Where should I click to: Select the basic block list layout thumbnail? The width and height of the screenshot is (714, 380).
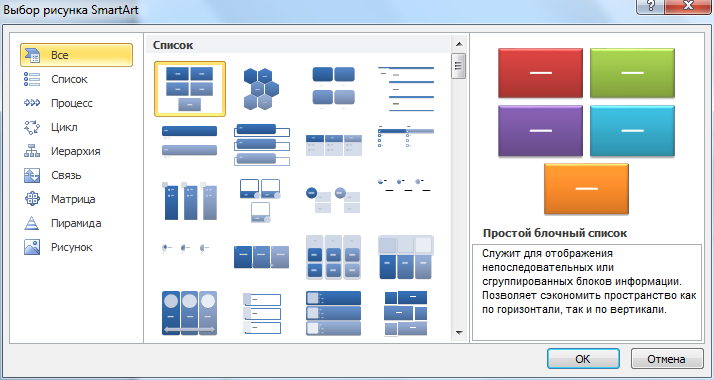[190, 89]
